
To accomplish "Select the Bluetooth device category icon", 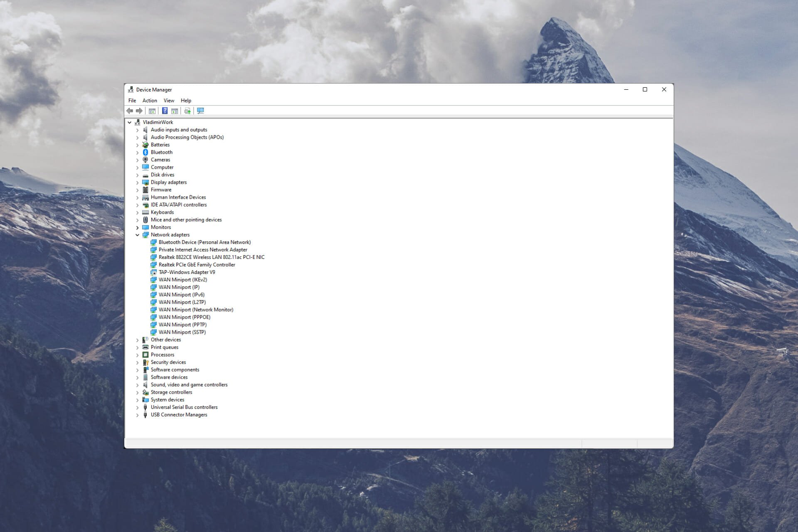I will point(145,152).
